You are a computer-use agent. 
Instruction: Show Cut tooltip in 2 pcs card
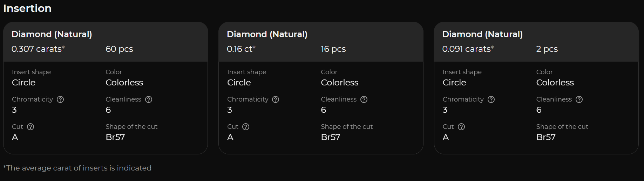(x=461, y=127)
